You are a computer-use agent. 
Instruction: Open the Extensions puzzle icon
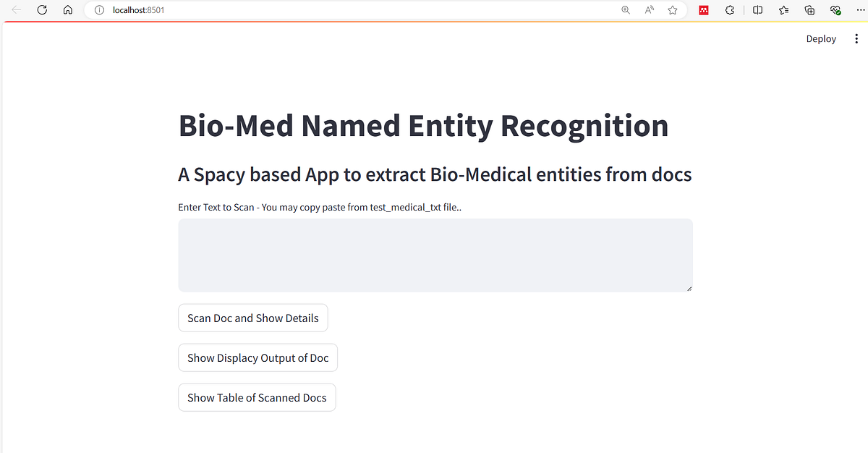pyautogui.click(x=730, y=10)
